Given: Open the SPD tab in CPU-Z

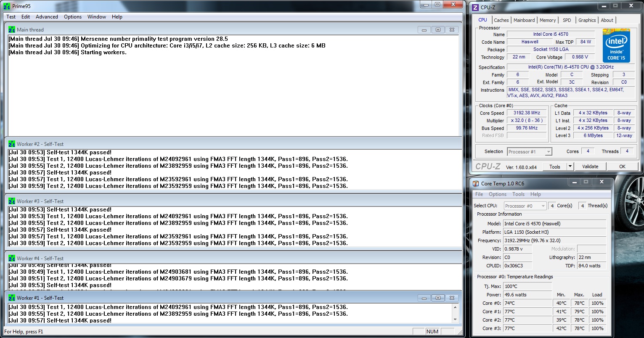Looking at the screenshot, I should tap(567, 20).
